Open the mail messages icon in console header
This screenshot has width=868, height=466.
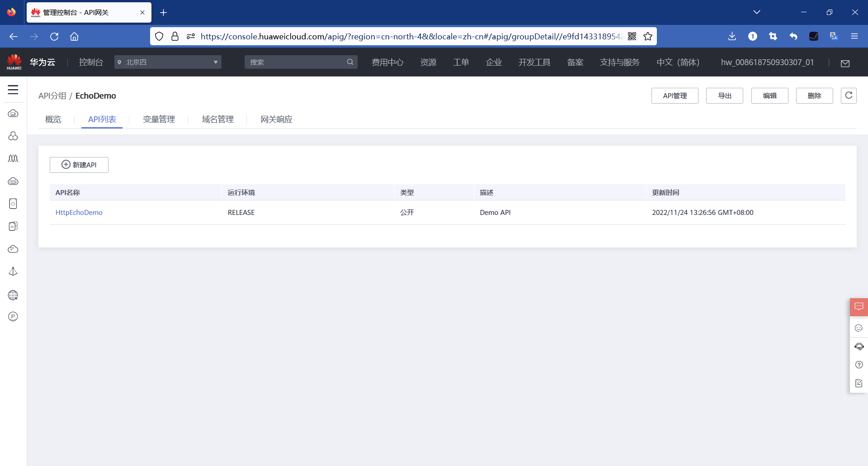click(x=845, y=63)
